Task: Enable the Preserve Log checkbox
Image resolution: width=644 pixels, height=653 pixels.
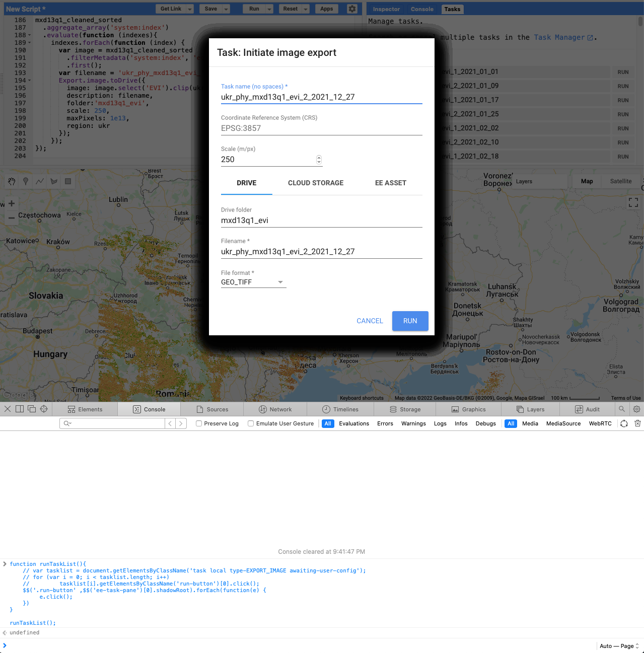Action: 199,423
